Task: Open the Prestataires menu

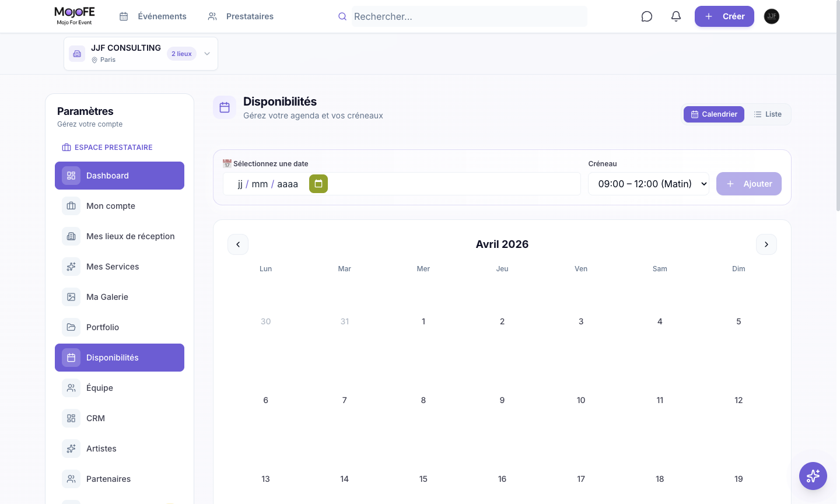Action: point(241,16)
